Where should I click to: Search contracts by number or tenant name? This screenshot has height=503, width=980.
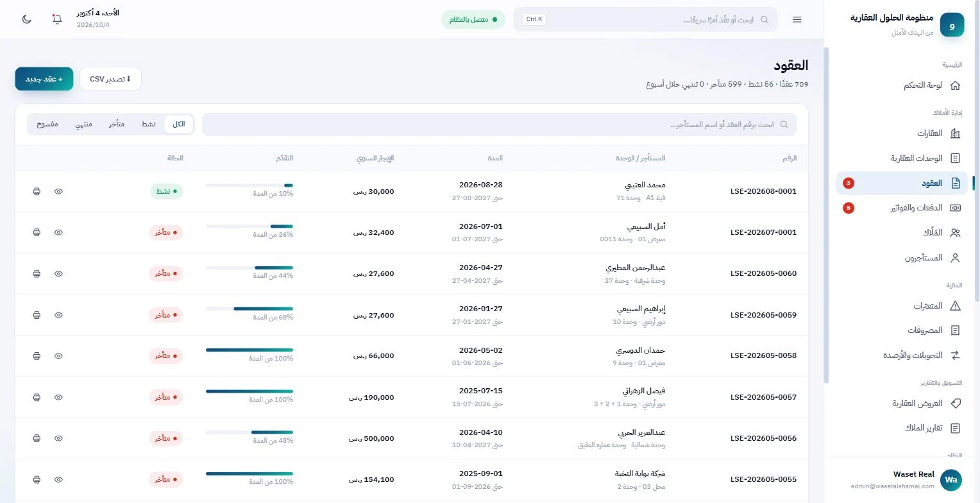pos(499,124)
